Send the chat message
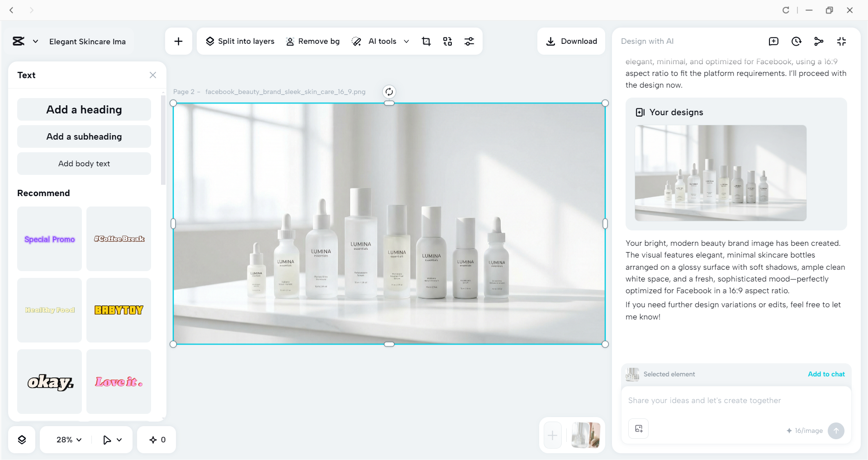Image resolution: width=868 pixels, height=460 pixels. (836, 431)
